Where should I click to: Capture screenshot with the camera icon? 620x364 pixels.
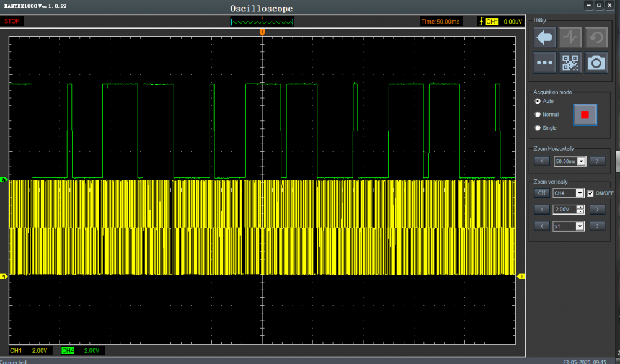coord(596,63)
